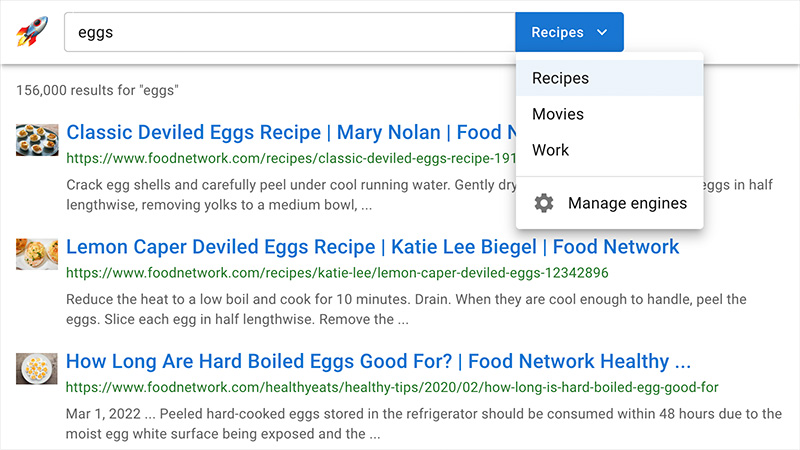Open Lemon Caper Deviled Eggs Recipe result
This screenshot has height=450, width=800.
[x=372, y=247]
